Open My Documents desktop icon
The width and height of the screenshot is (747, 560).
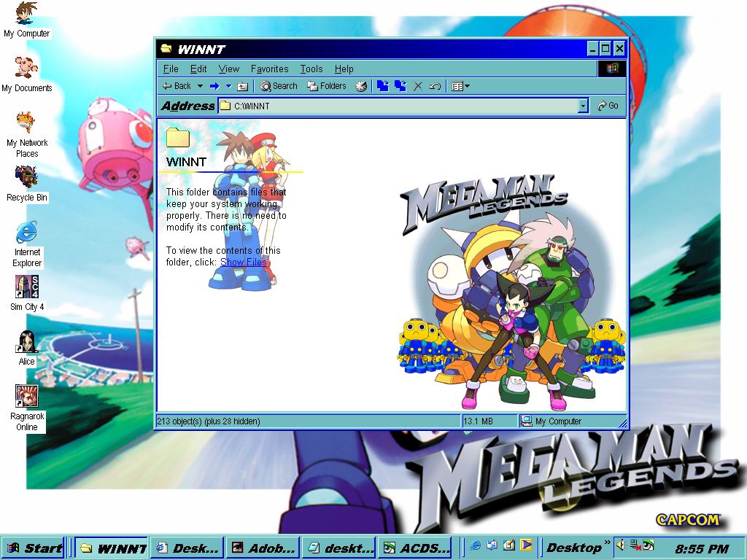pos(27,74)
